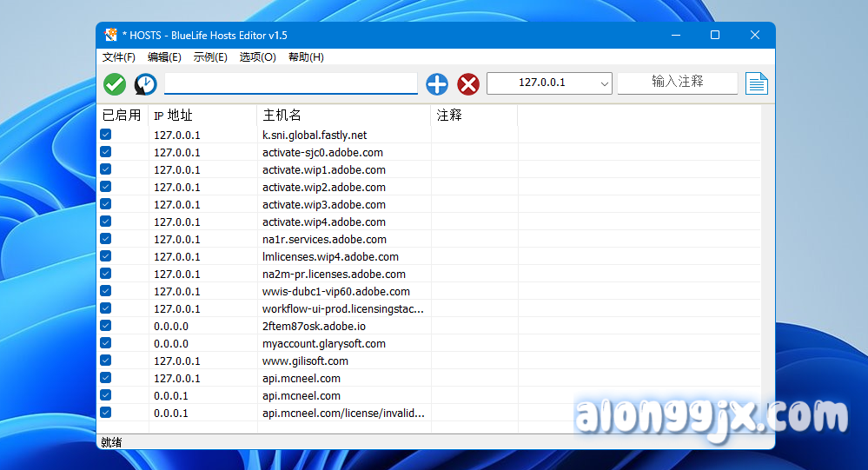Open the 帮助(H) menu
This screenshot has width=868, height=470.
click(306, 57)
